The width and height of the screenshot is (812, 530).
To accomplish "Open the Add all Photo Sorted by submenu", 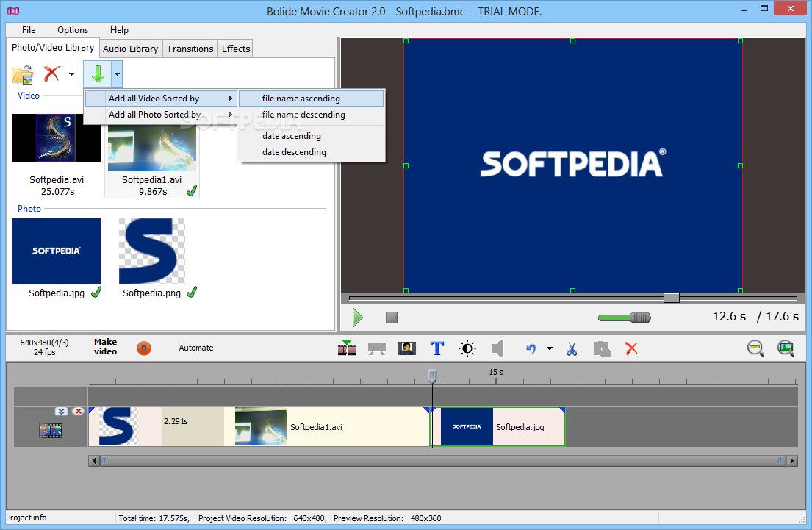I will (160, 115).
